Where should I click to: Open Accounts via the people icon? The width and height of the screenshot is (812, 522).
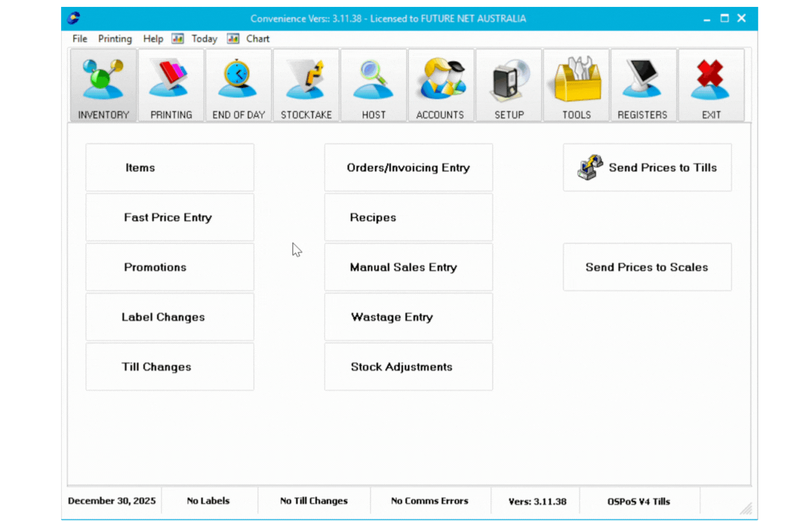coord(440,85)
